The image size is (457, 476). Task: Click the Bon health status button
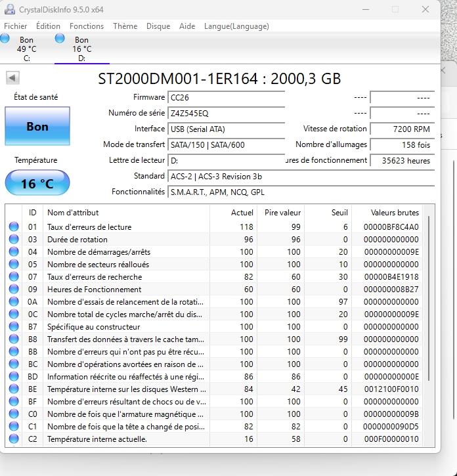tap(37, 127)
